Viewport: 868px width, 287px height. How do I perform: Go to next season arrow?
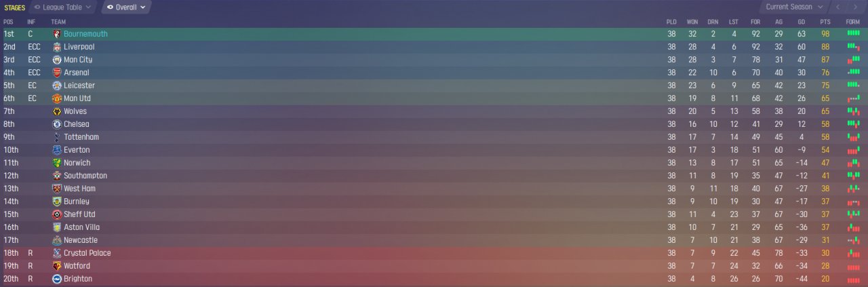coord(855,7)
